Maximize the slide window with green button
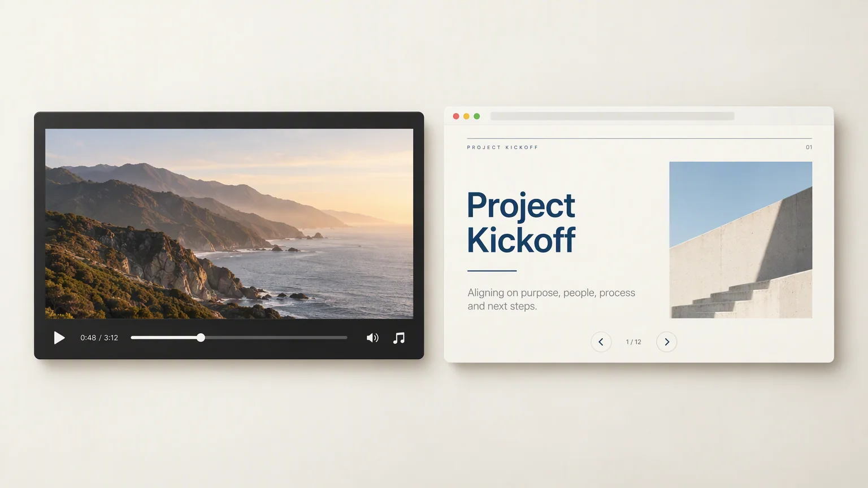868x488 pixels. click(x=477, y=116)
